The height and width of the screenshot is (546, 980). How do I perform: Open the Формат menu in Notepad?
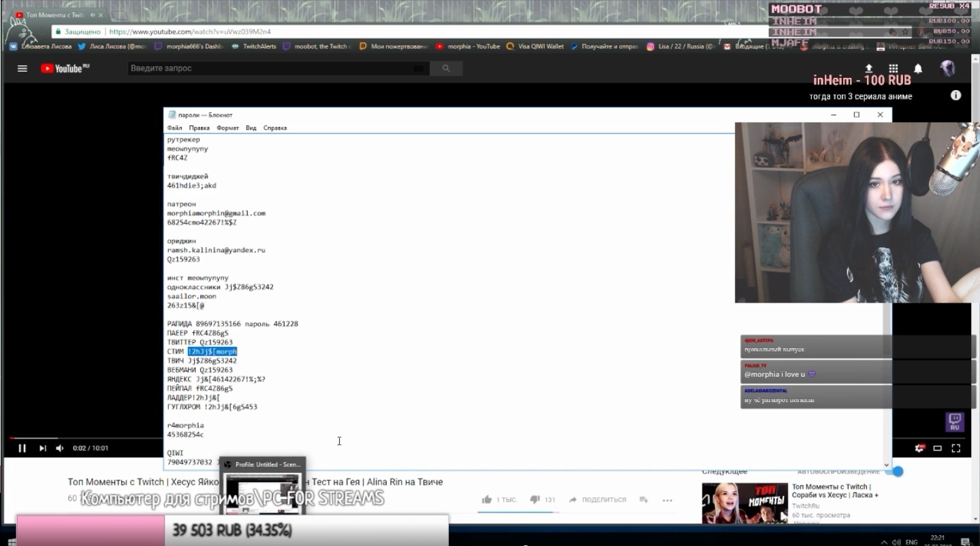(x=227, y=127)
